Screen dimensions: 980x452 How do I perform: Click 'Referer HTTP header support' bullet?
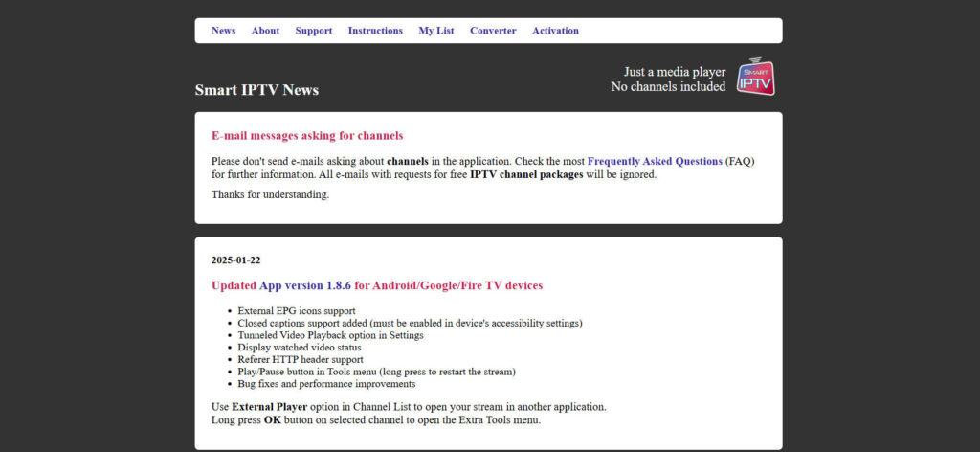coord(300,359)
